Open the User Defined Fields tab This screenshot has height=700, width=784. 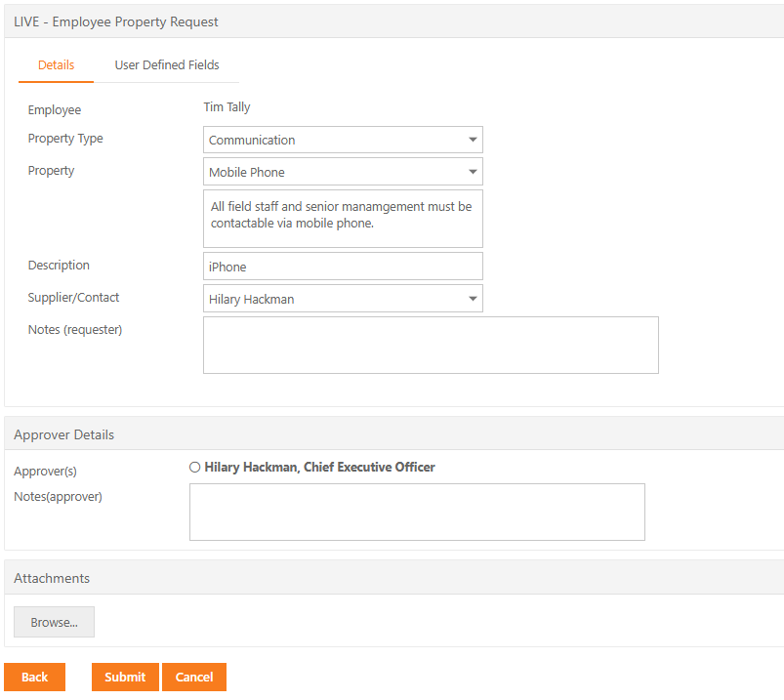(x=167, y=65)
